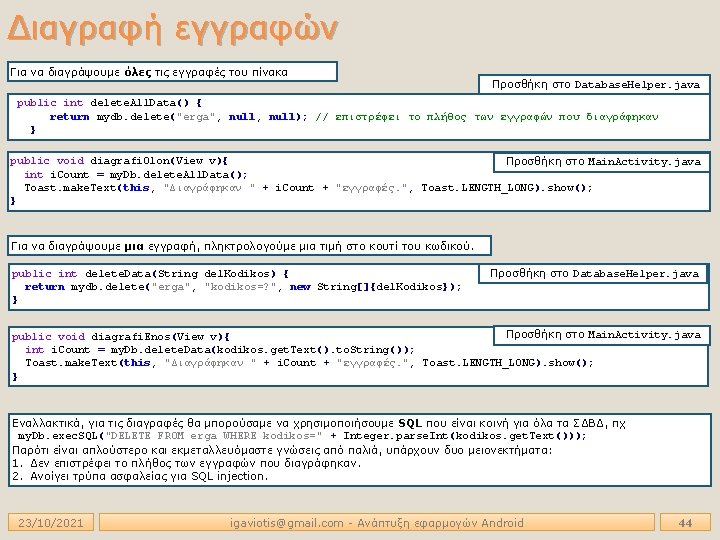Click the line 'Παρότι είναι απλούστερο'

coord(282,450)
